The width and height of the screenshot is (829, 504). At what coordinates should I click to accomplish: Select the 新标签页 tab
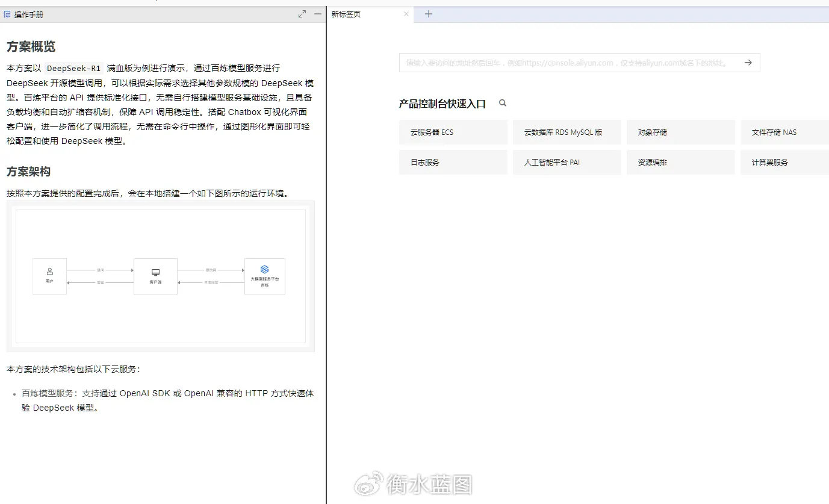tap(370, 14)
